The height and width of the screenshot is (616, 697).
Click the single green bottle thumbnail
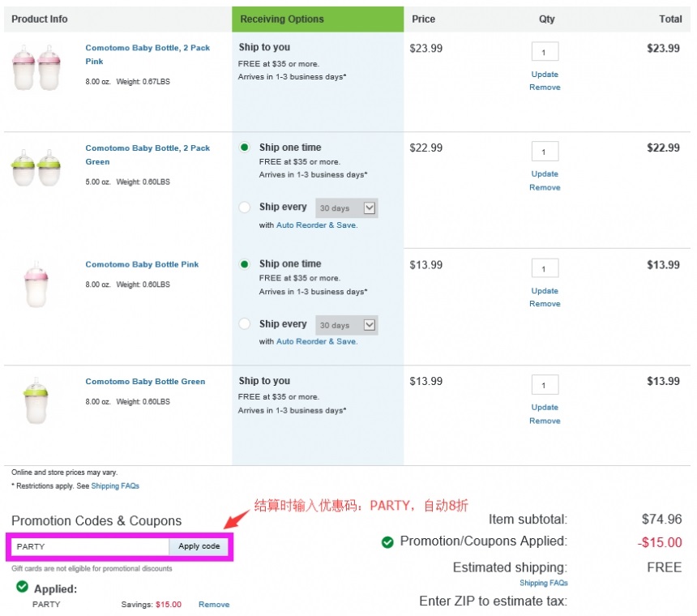coord(36,401)
